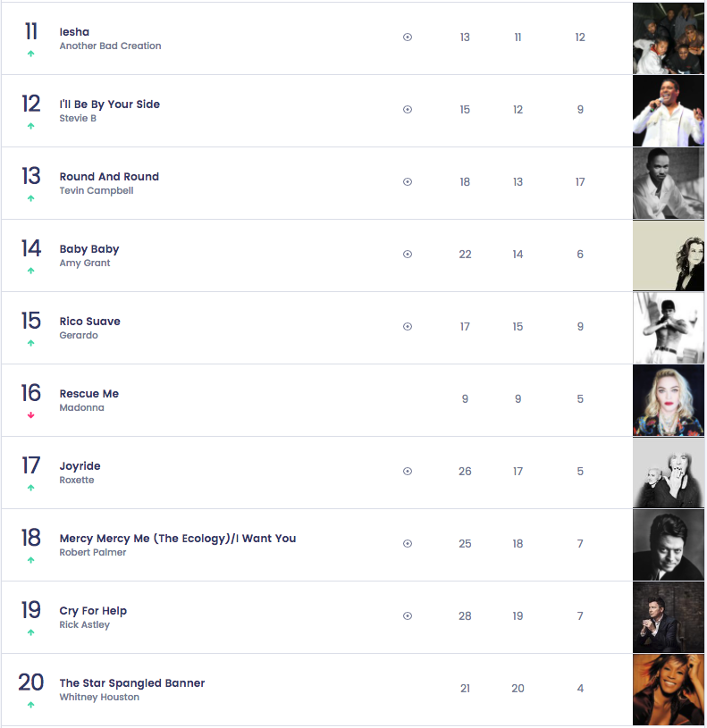
Task: Click the target icon beside Joyride
Action: [x=408, y=472]
